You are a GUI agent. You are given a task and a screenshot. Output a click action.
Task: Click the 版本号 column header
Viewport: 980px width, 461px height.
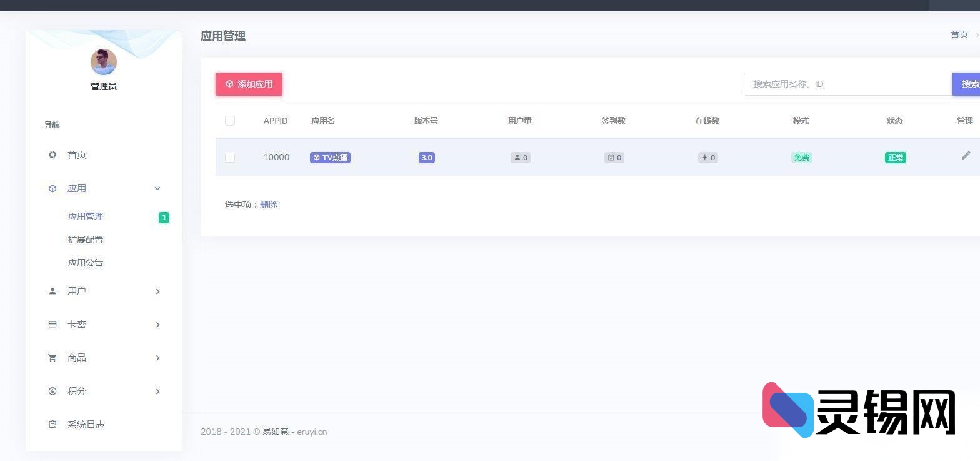pyautogui.click(x=426, y=121)
